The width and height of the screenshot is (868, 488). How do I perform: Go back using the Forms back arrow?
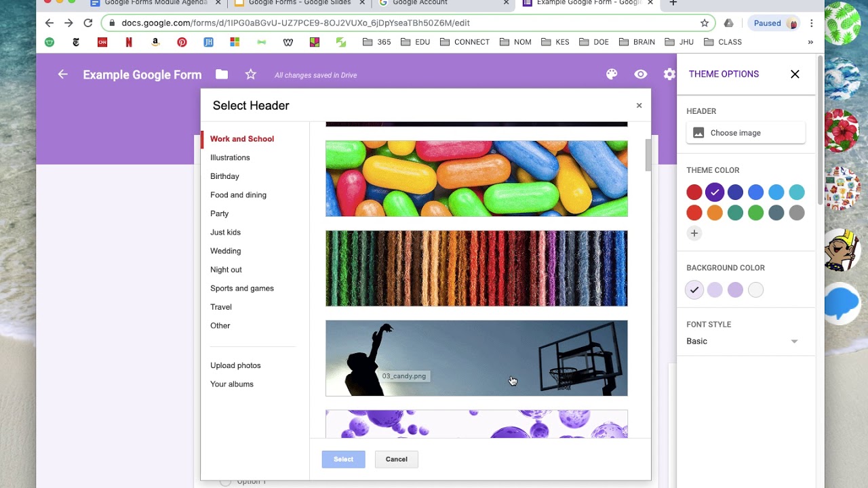click(63, 75)
